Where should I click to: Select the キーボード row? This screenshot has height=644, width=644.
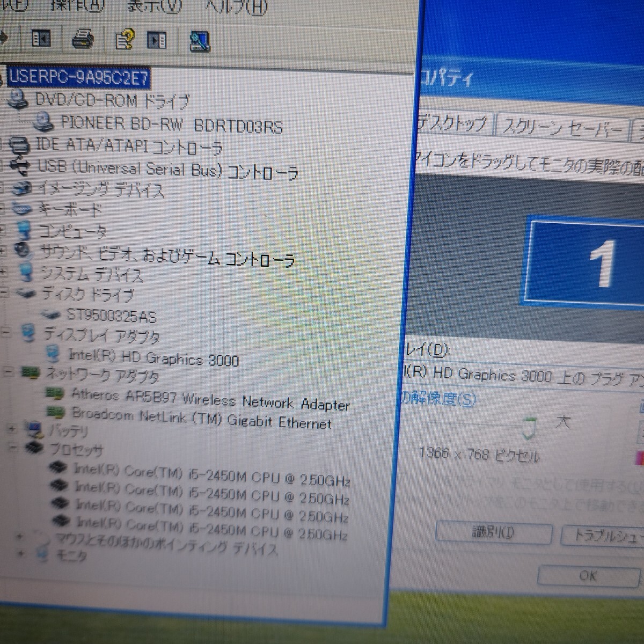[x=70, y=209]
